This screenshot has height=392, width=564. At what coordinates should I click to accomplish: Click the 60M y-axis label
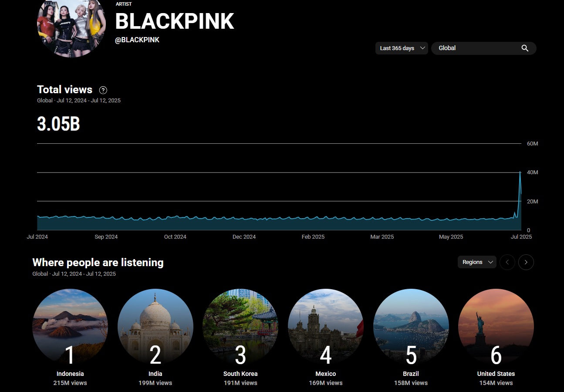(533, 144)
